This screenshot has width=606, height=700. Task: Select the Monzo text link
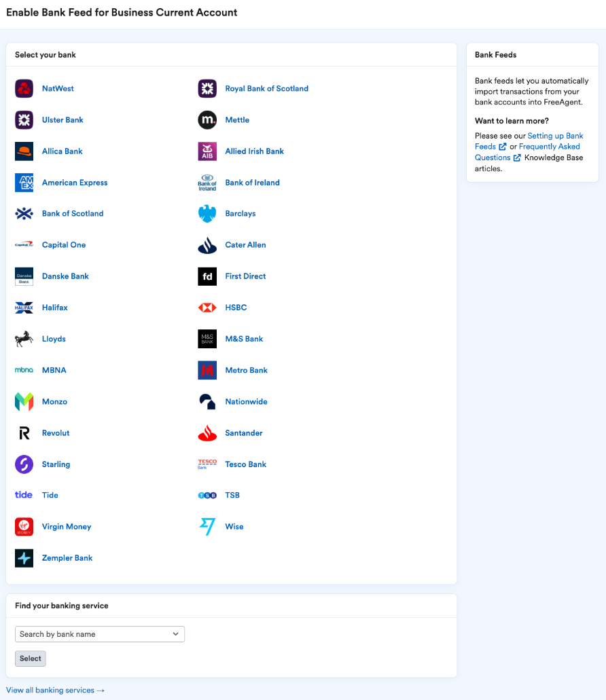point(54,401)
